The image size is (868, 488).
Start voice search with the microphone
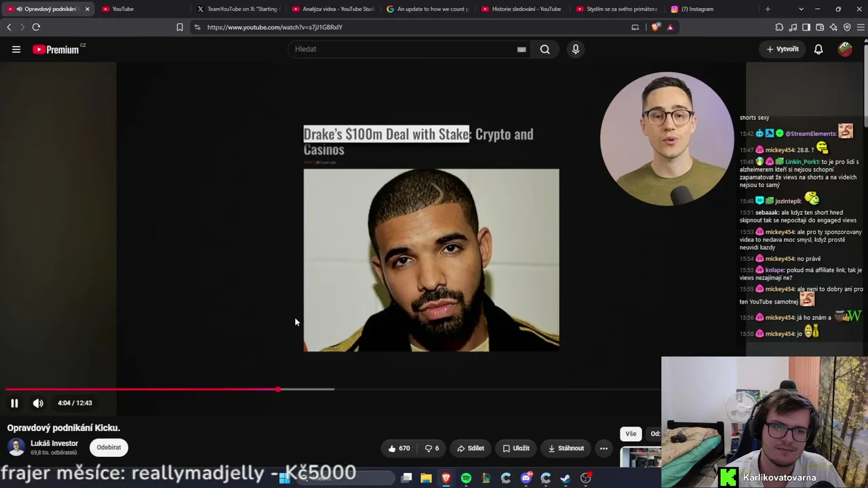pyautogui.click(x=576, y=49)
